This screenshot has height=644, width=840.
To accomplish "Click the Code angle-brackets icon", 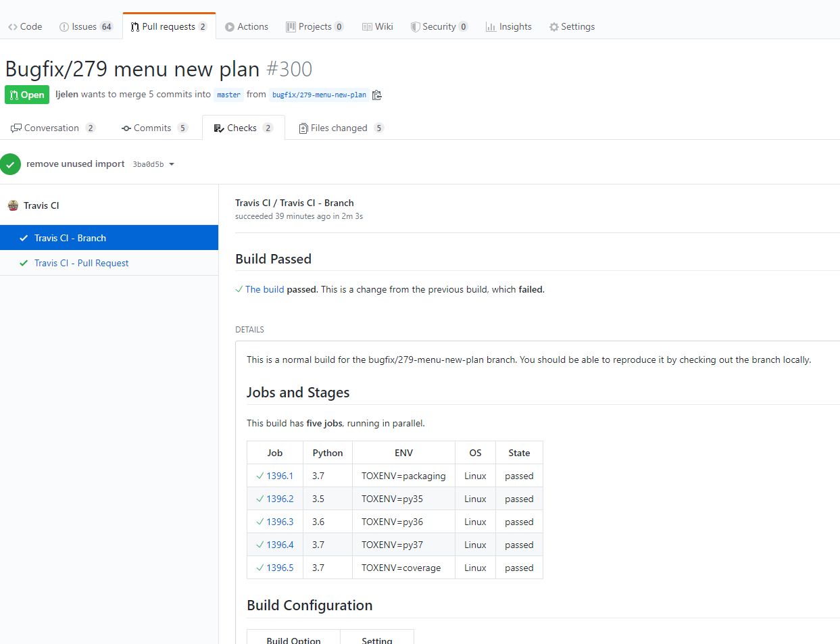I will click(x=9, y=26).
